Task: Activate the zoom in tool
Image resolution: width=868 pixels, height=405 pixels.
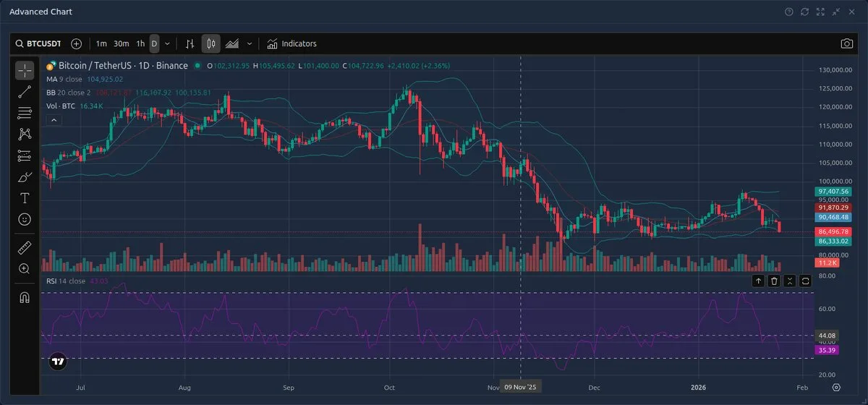Action: pyautogui.click(x=25, y=268)
